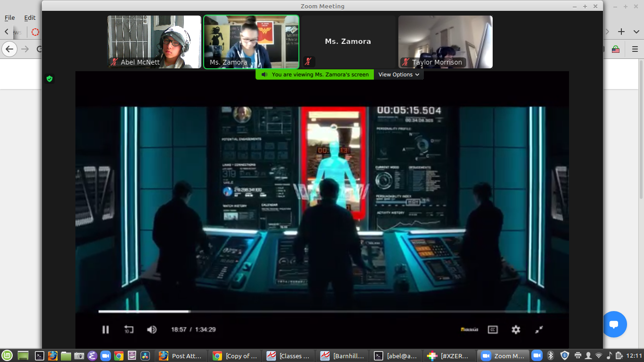Open a new tab with the plus icon

(x=621, y=32)
